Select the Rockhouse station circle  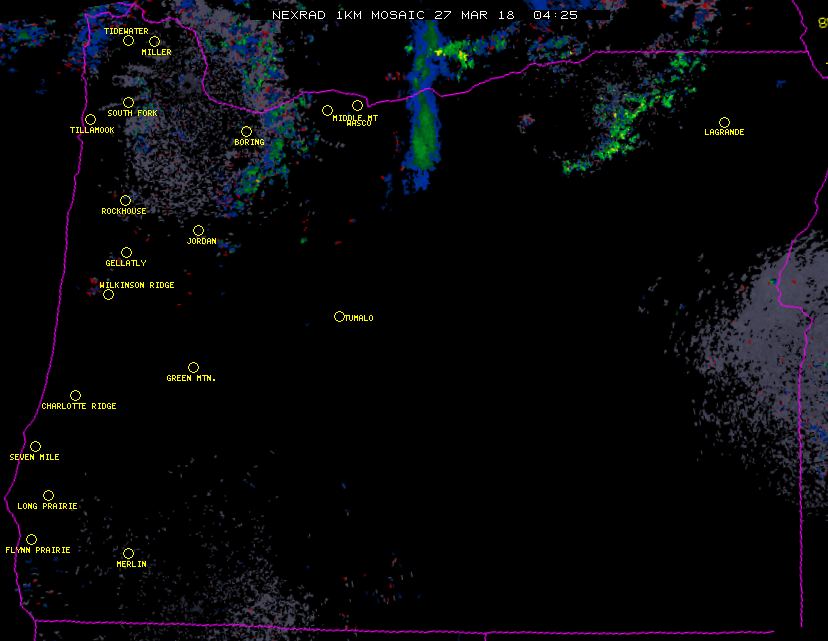pos(125,201)
